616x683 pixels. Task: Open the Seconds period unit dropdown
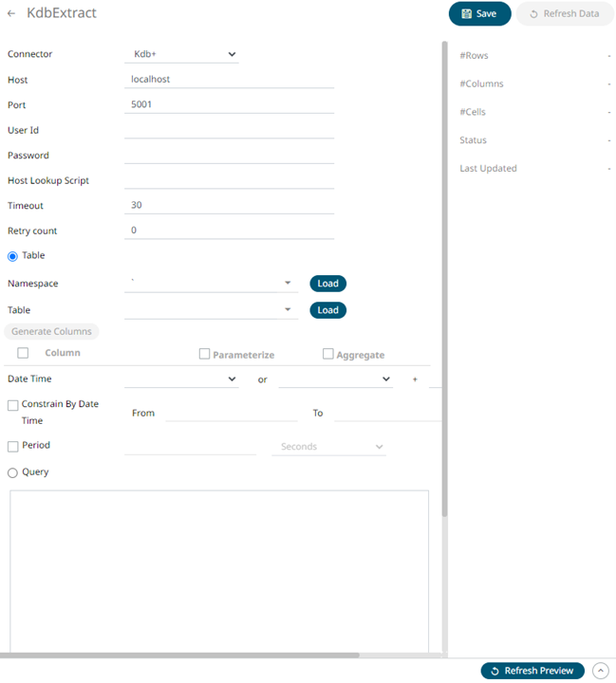click(328, 447)
